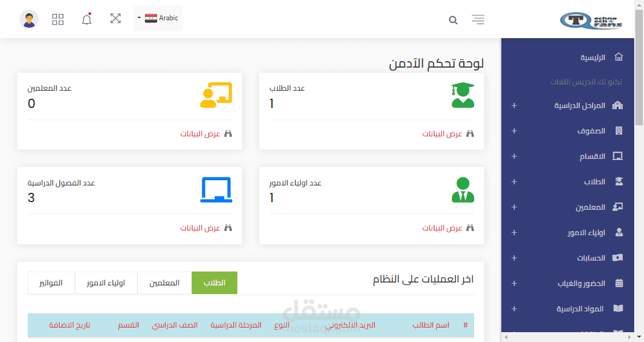Open the Arabic language dropdown

click(x=158, y=18)
